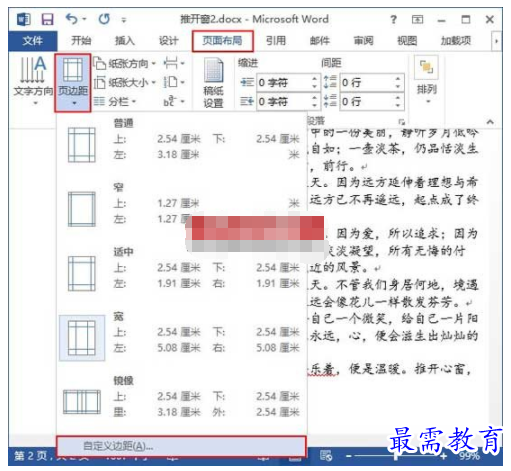511x471 pixels.
Task: Click the right indent icon
Action: (247, 101)
